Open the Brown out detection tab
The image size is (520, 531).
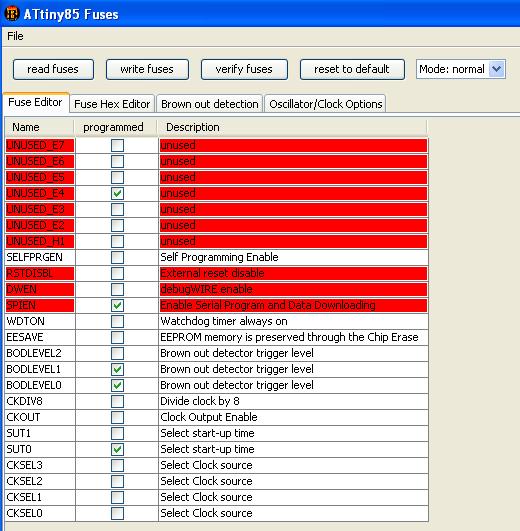tap(210, 104)
